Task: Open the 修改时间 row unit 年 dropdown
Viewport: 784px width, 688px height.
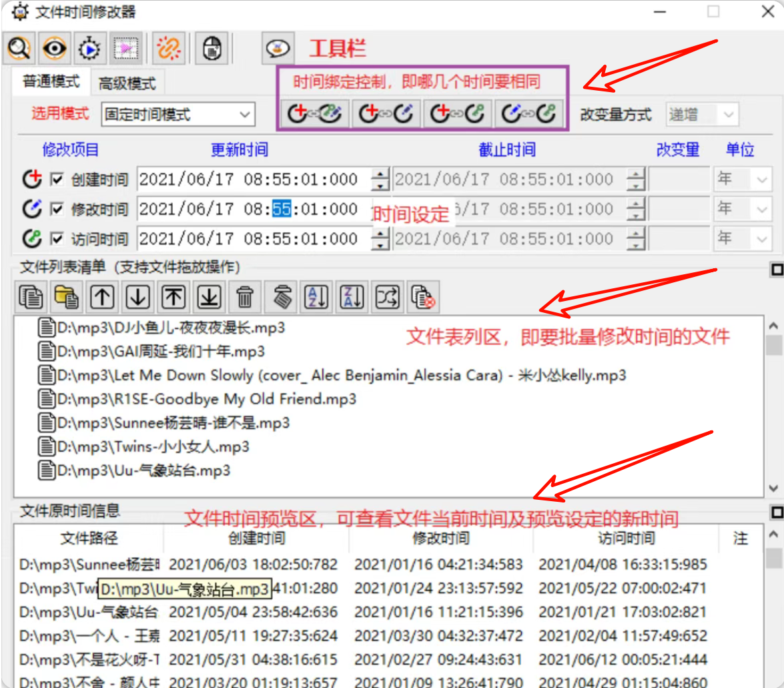Action: (743, 208)
